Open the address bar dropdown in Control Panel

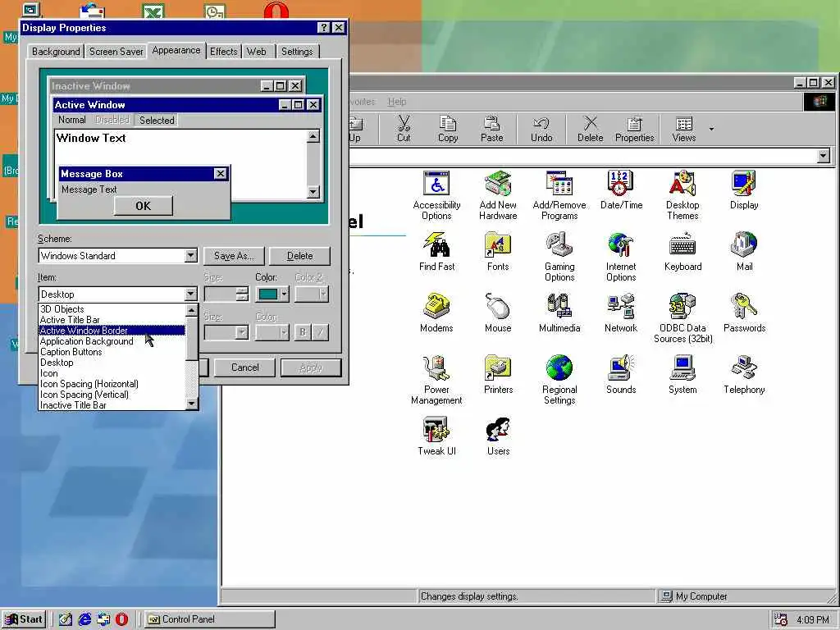tap(824, 156)
